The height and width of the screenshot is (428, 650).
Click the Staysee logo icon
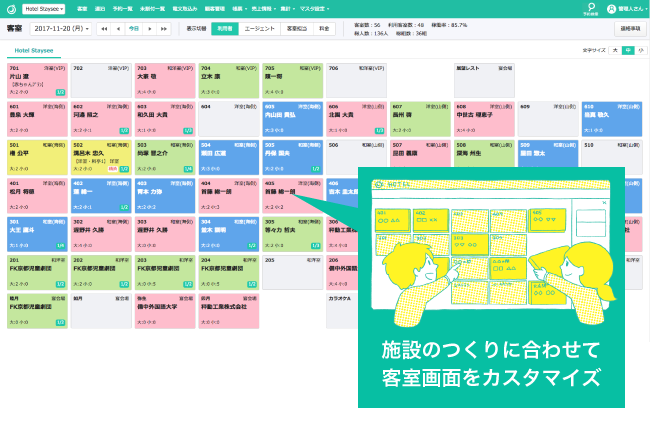[11, 8]
